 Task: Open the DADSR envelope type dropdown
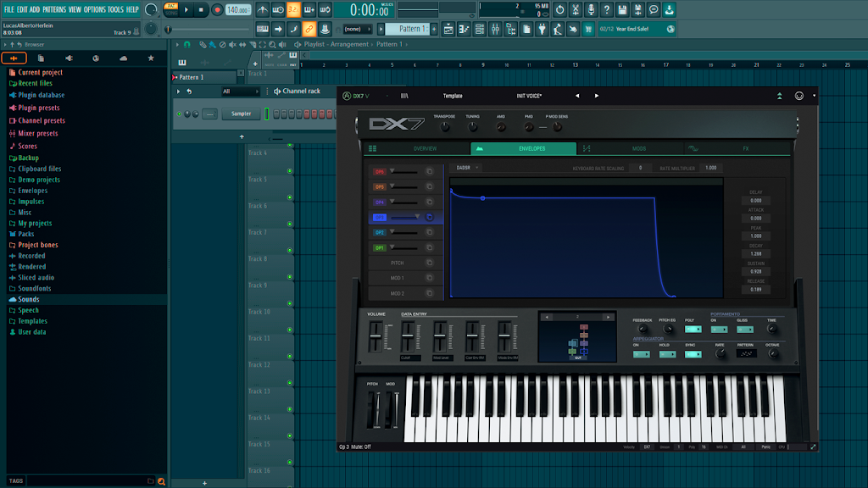point(467,168)
